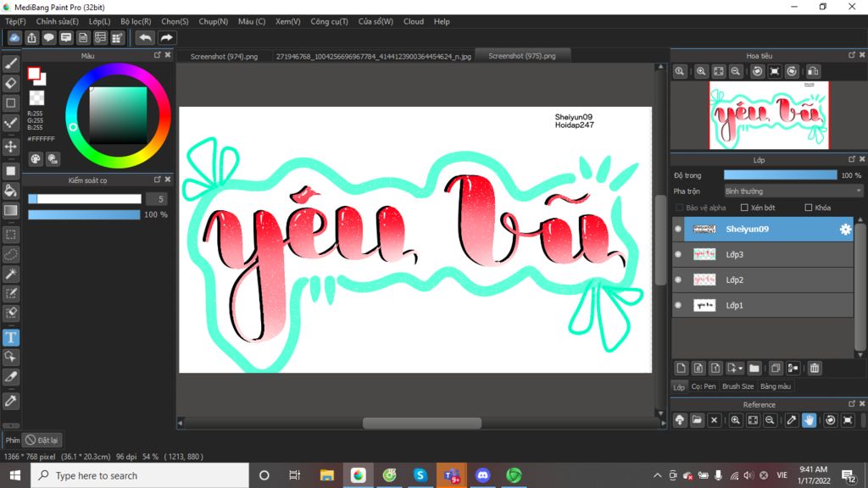Switch to the Bảng màu tab
This screenshot has height=488, width=868.
point(776,386)
